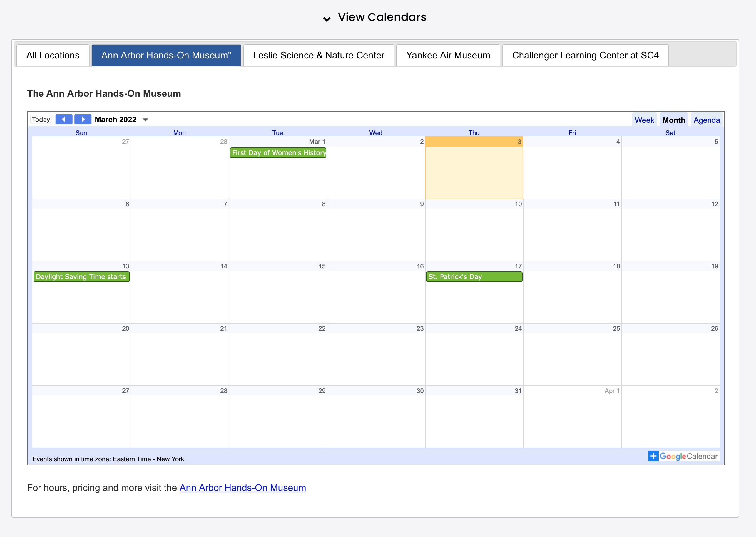Switch to All Locations tab
Viewport: 756px width, 537px height.
tap(53, 55)
